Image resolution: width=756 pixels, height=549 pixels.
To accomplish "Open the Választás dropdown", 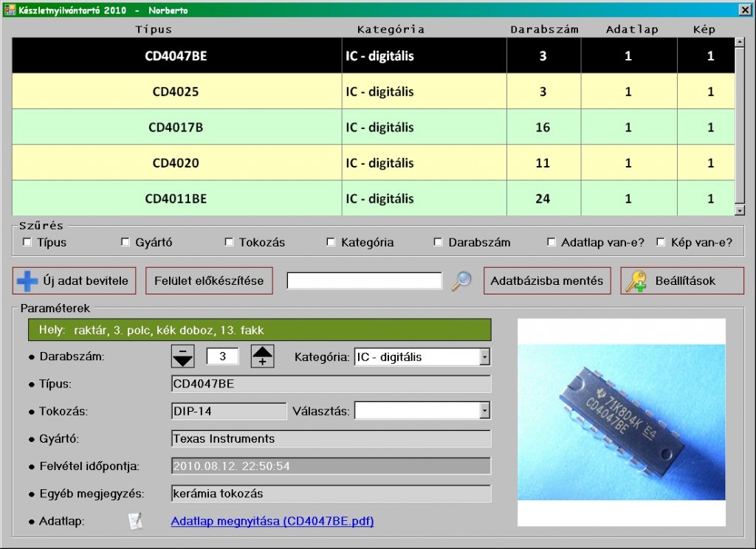I will (485, 411).
